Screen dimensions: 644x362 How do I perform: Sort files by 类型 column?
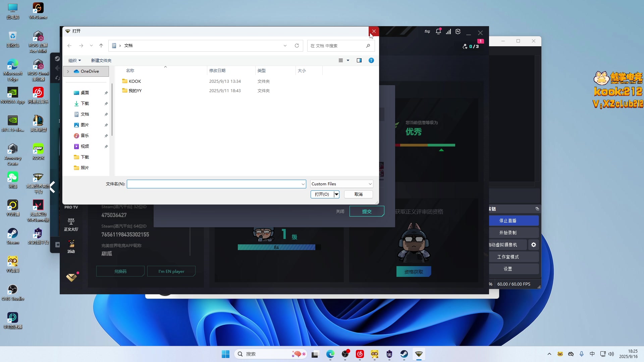click(262, 71)
